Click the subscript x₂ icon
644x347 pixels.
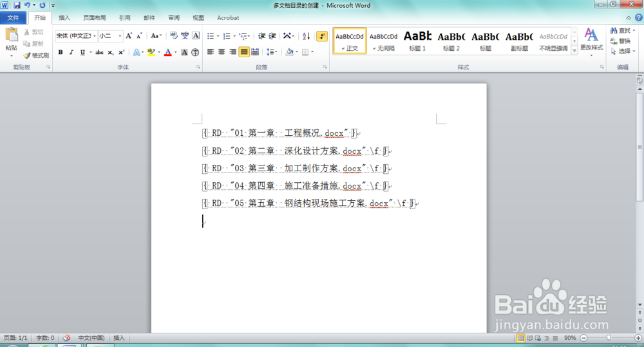coord(111,53)
